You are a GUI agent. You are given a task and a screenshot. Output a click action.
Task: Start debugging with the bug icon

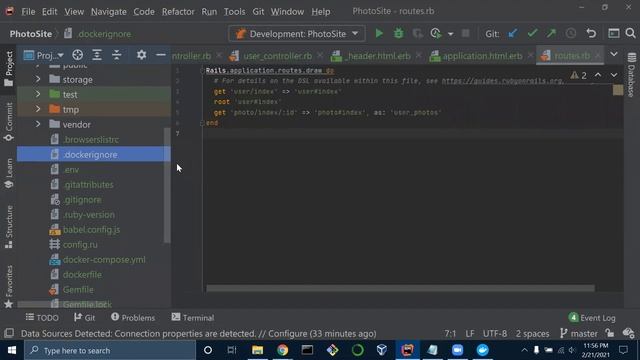398,33
